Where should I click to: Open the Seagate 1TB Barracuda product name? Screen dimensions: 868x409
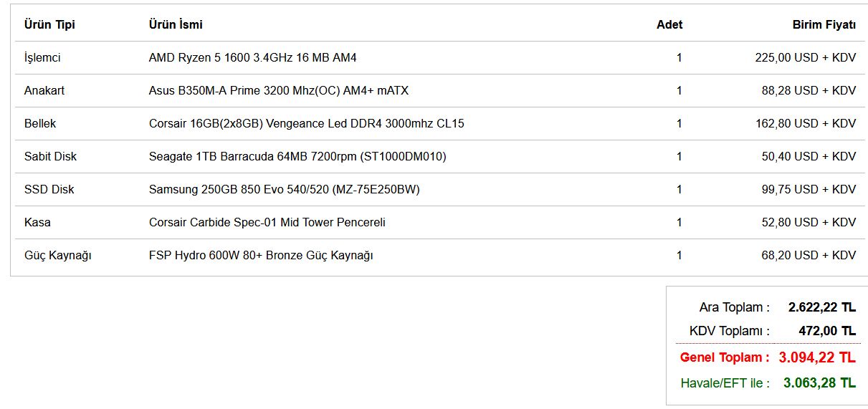pyautogui.click(x=297, y=156)
